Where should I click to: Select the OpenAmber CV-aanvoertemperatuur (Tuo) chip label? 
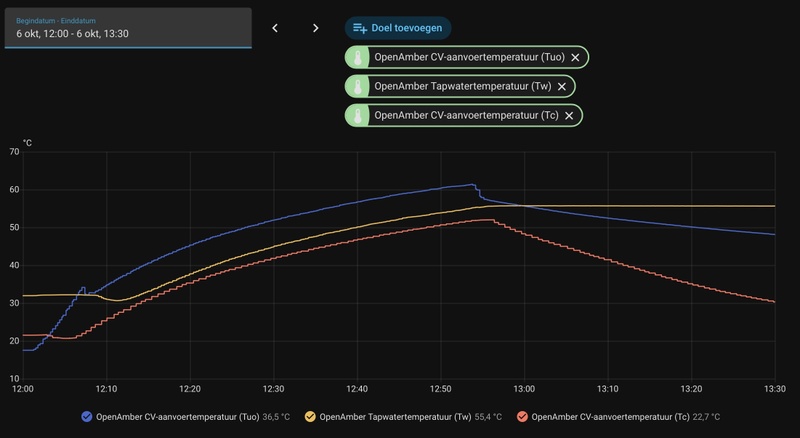pos(469,57)
